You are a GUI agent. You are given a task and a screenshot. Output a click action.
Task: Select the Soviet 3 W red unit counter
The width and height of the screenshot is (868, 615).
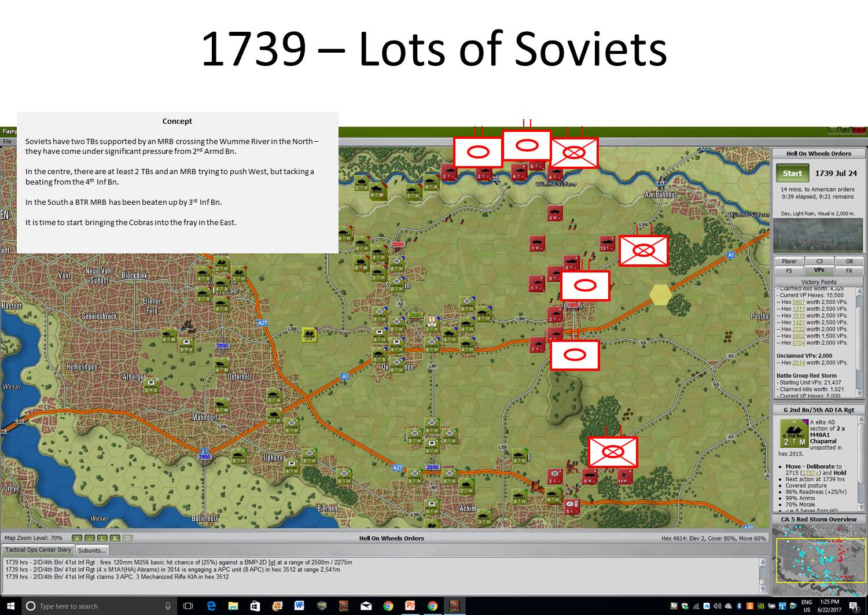(x=555, y=213)
